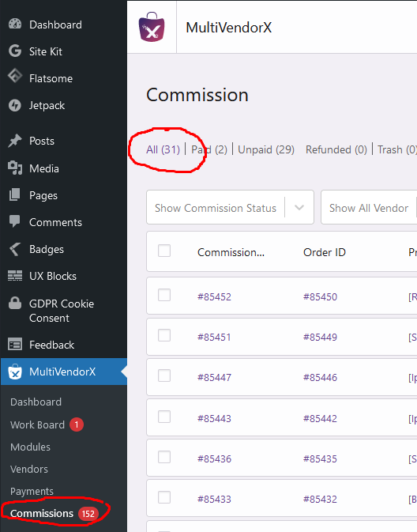Click the Jetpack lightning icon
Viewport: 417px width, 532px height.
(x=15, y=105)
